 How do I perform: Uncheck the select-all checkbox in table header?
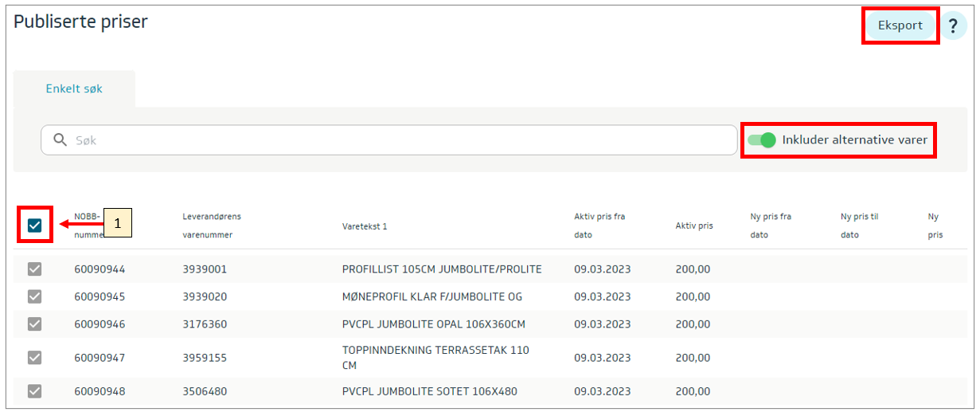point(34,226)
